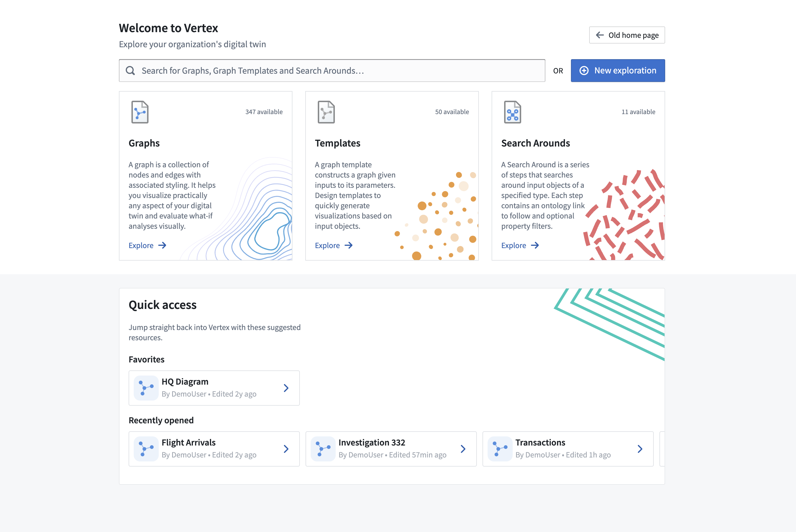Explore the Search Arounds section
The height and width of the screenshot is (532, 796).
(x=520, y=245)
